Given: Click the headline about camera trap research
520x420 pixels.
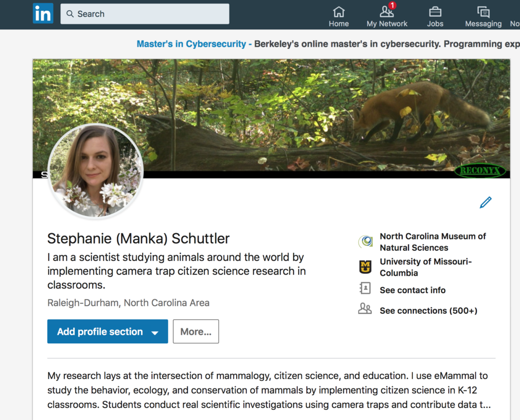Looking at the screenshot, I should 176,271.
